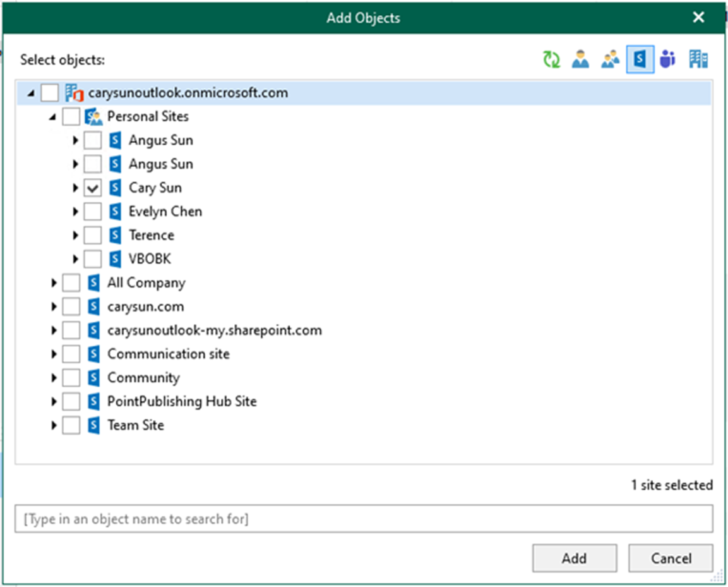Viewport: 728px width, 587px height.
Task: Expand the Communication site node
Action: pyautogui.click(x=54, y=354)
